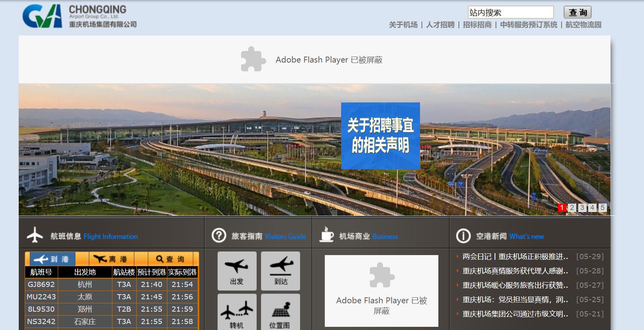The image size is (644, 330).
Task: Open the 航空物流园 link
Action: click(583, 25)
